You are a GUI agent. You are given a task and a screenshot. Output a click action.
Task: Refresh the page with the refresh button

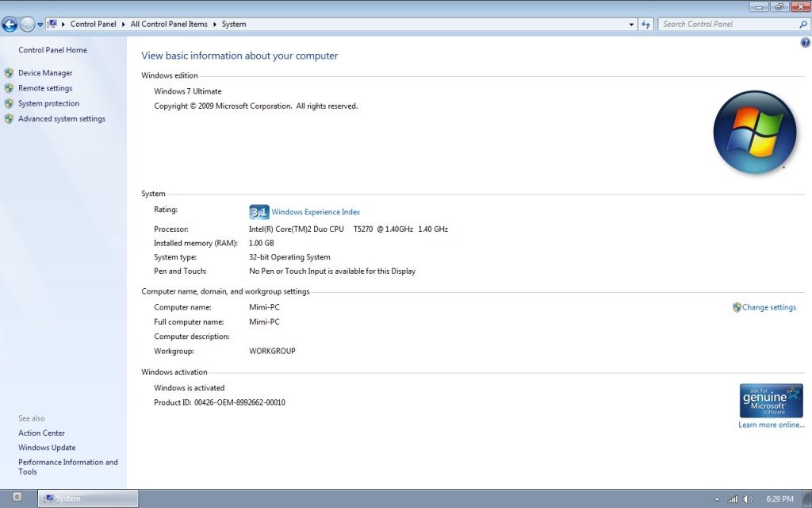tap(645, 25)
